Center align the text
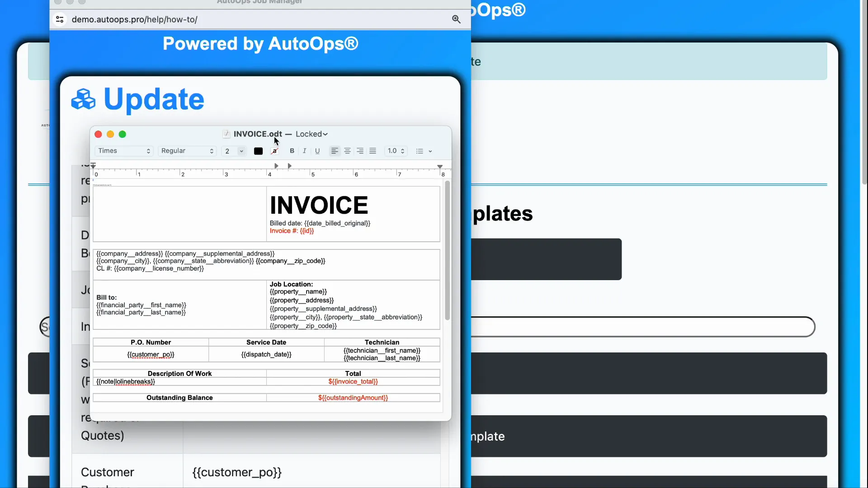868x488 pixels. pyautogui.click(x=347, y=151)
